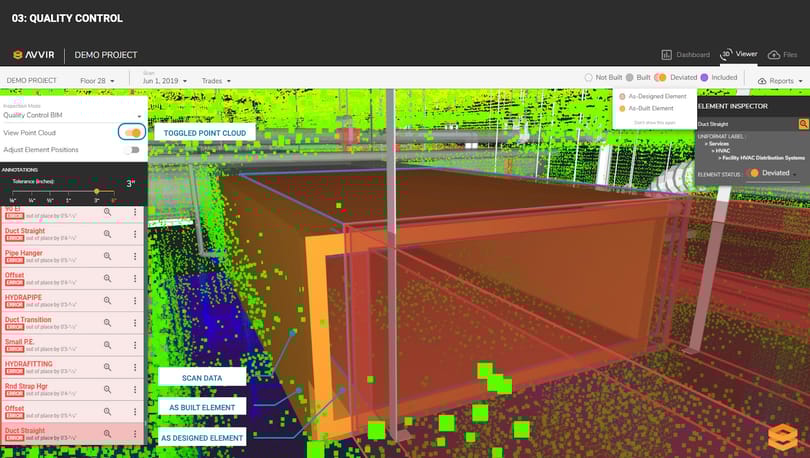Click the magnifier beside HYDRAPIPE
Image resolution: width=810 pixels, height=458 pixels.
[107, 301]
